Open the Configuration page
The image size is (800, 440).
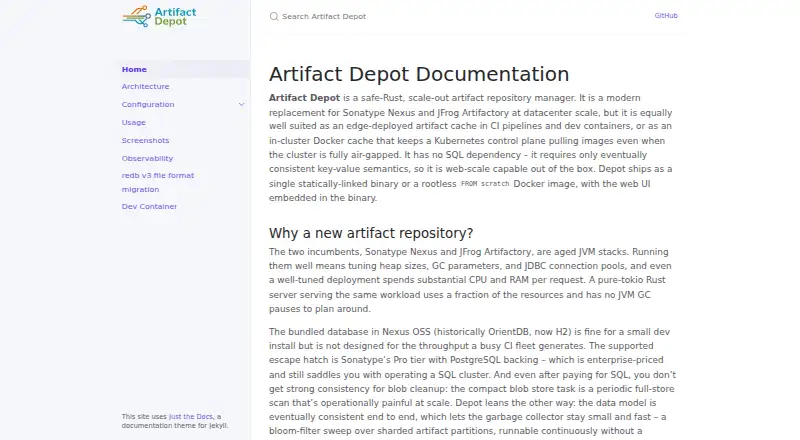tap(148, 105)
